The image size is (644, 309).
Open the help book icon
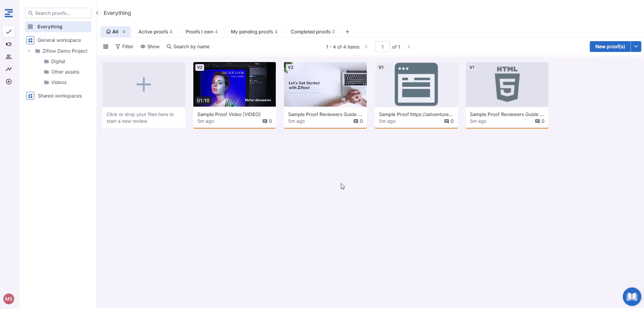632,297
